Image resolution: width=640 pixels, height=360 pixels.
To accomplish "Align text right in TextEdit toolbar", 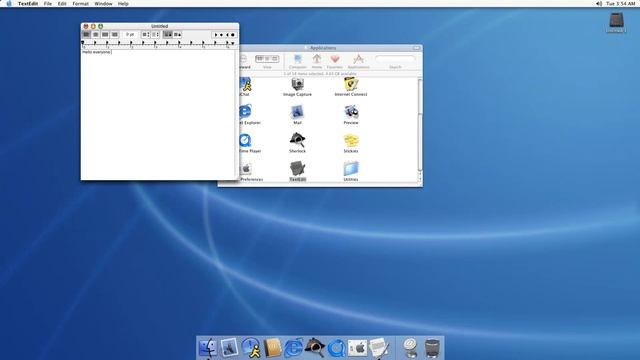I will pos(115,35).
